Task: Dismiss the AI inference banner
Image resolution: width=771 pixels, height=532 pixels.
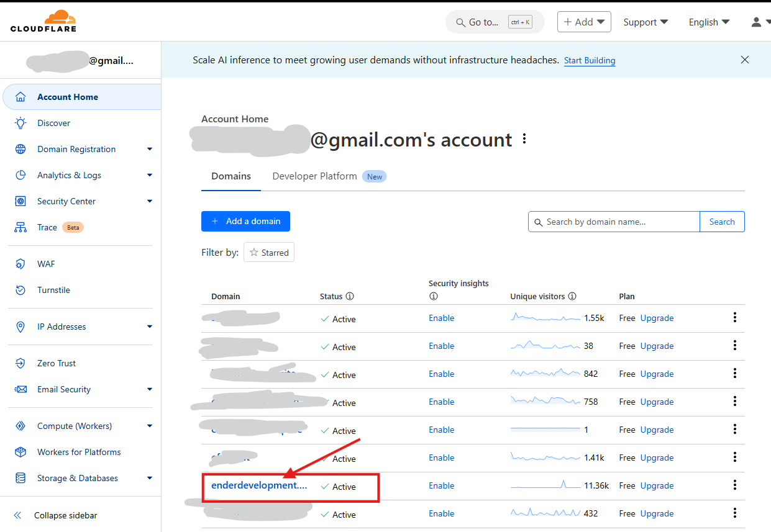Action: pyautogui.click(x=745, y=60)
